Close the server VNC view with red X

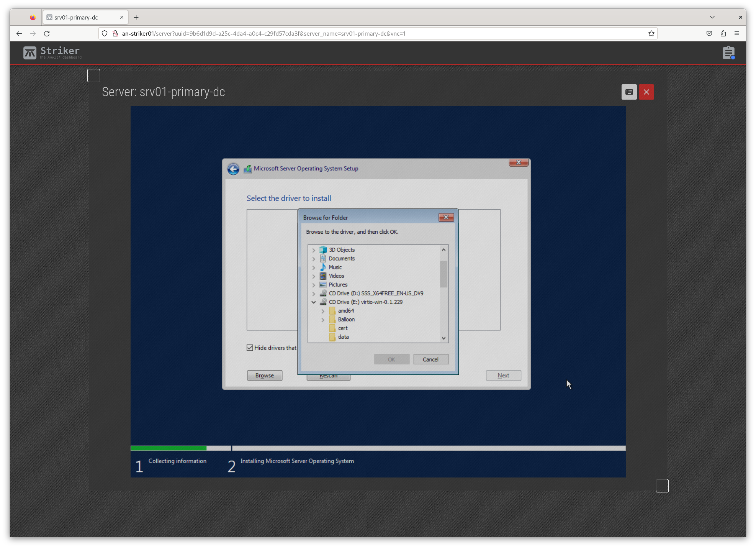[x=646, y=92]
